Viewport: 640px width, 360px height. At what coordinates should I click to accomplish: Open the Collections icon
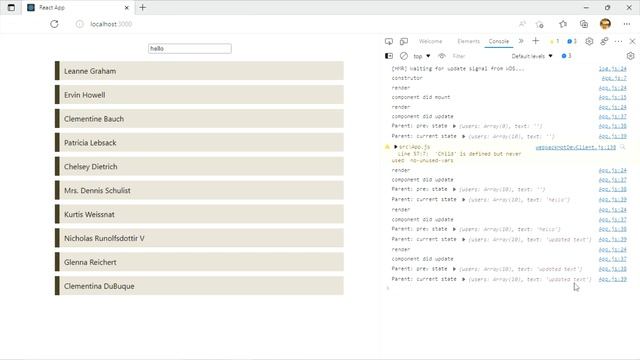[x=584, y=24]
